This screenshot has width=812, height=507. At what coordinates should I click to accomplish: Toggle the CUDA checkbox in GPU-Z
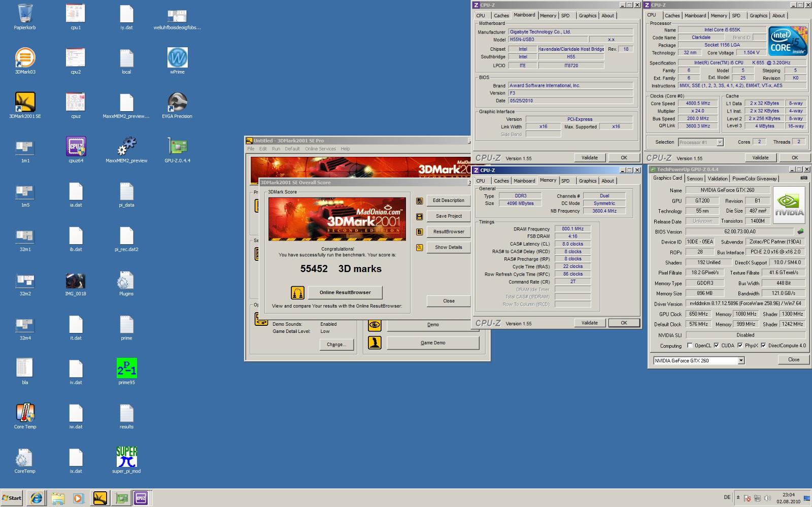click(716, 346)
